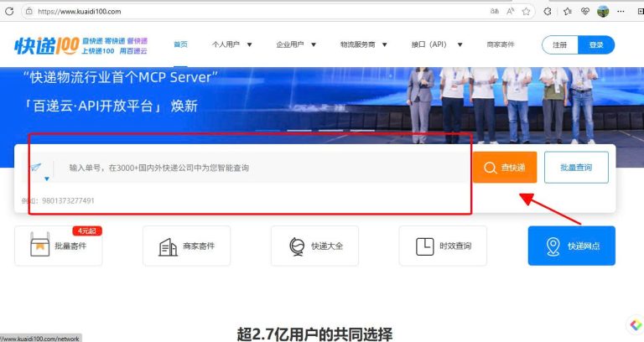This screenshot has width=644, height=342.
Task: Add page to favorites star icon
Action: (x=527, y=12)
